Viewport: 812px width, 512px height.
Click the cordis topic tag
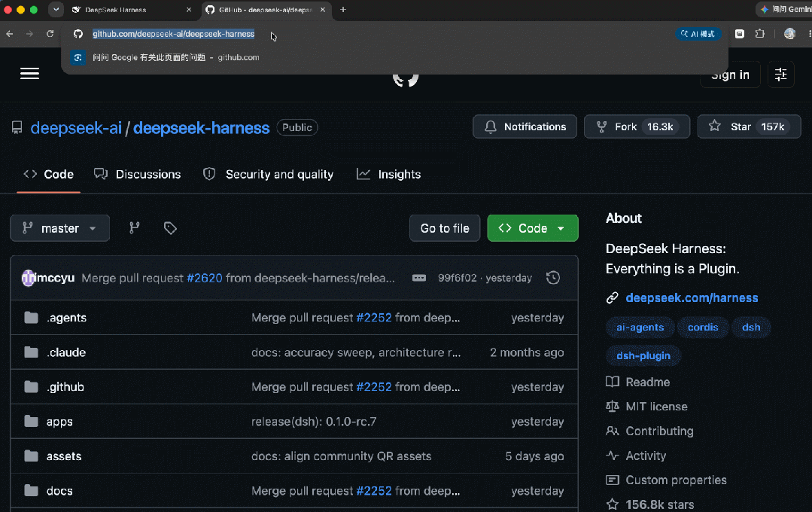pos(703,327)
